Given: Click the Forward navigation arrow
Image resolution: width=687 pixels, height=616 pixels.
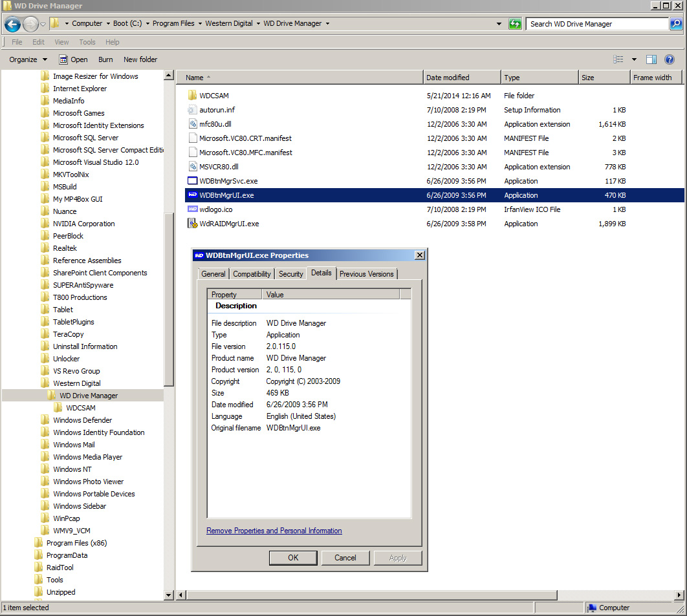Looking at the screenshot, I should click(x=30, y=24).
